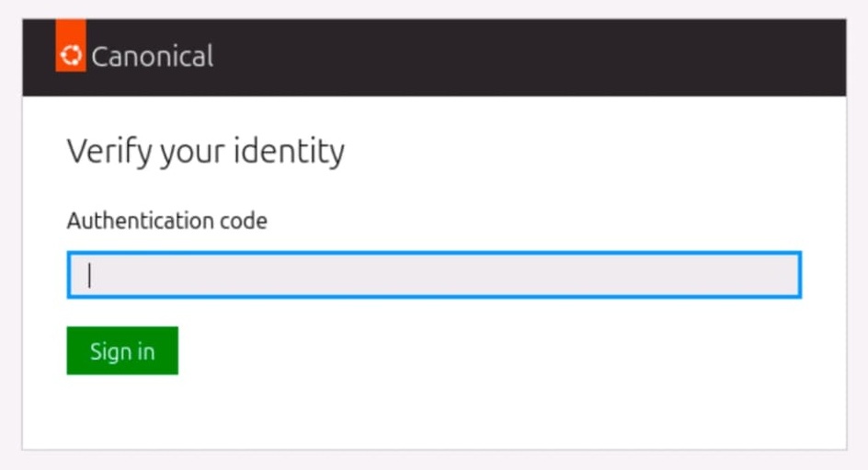Click the text cursor in the code field
The width and height of the screenshot is (868, 470).
(x=89, y=275)
